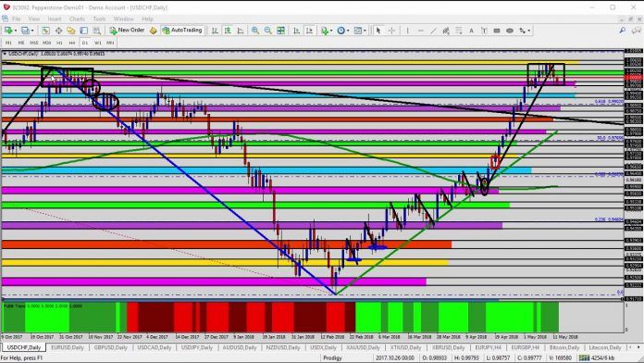Toggle chart Auto Scroll
The height and width of the screenshot is (363, 644).
pos(296,31)
